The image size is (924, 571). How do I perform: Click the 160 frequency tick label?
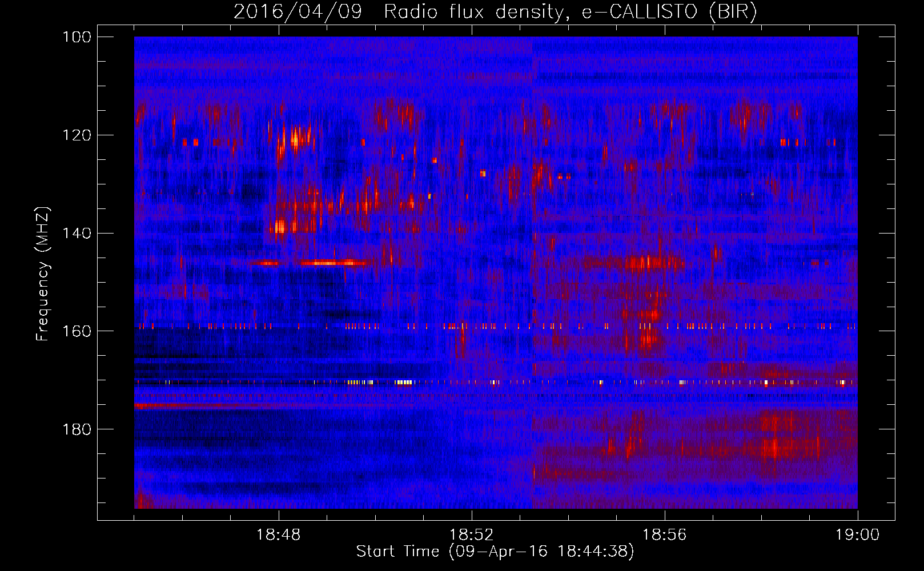click(77, 331)
